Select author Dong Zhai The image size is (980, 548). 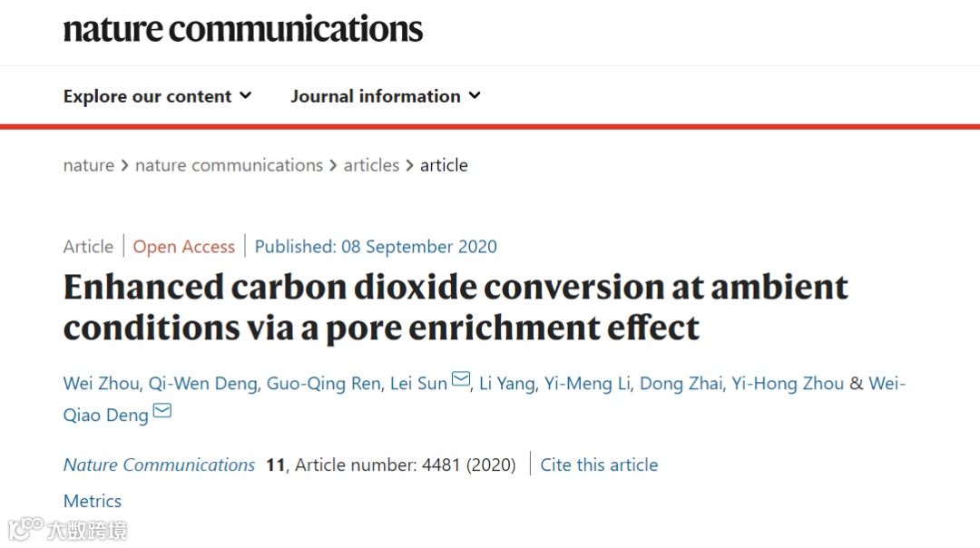(x=681, y=384)
